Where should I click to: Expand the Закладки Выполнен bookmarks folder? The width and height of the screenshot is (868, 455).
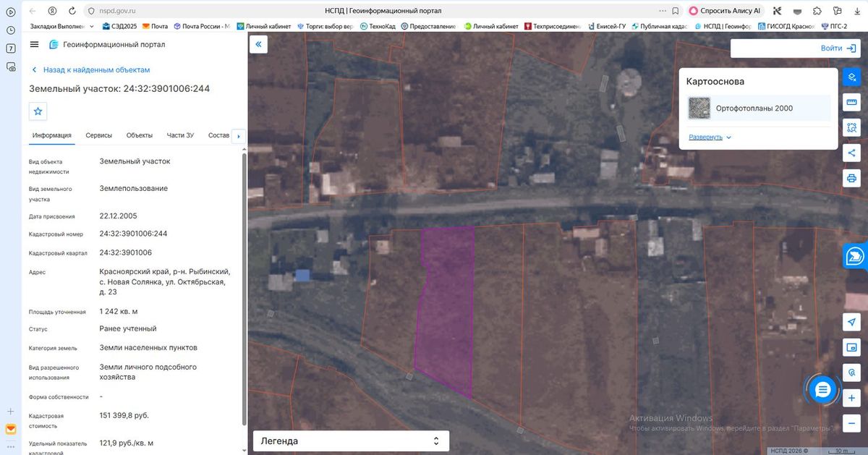click(x=61, y=26)
